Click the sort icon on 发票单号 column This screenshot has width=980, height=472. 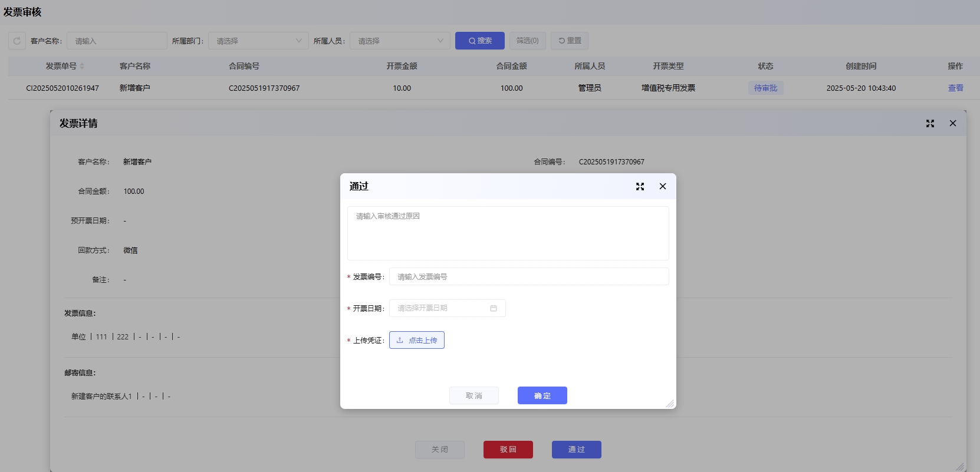[x=83, y=66]
